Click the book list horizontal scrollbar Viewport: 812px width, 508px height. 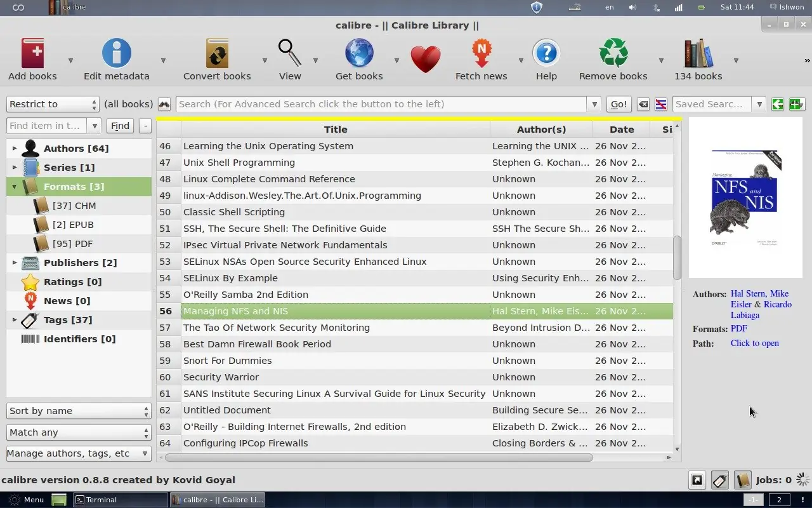click(379, 457)
